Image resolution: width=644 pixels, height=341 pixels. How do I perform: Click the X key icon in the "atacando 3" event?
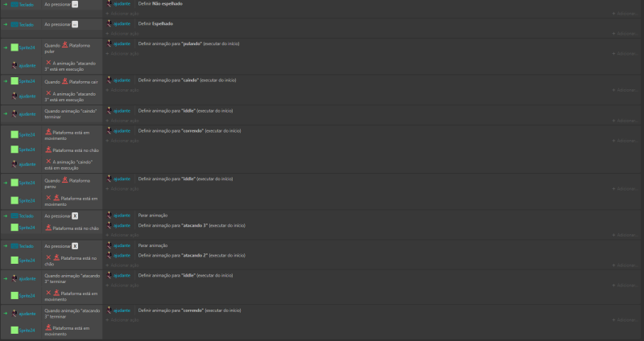click(75, 216)
